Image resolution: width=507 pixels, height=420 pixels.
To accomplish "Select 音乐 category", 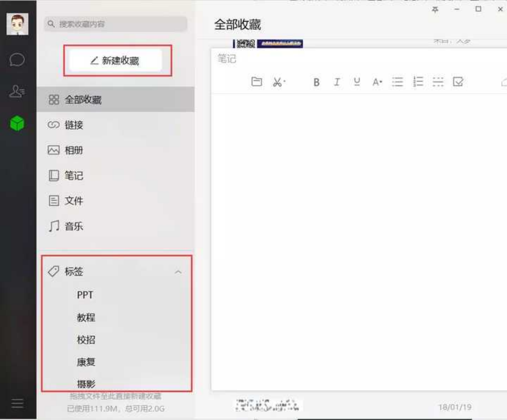I will pyautogui.click(x=115, y=226).
